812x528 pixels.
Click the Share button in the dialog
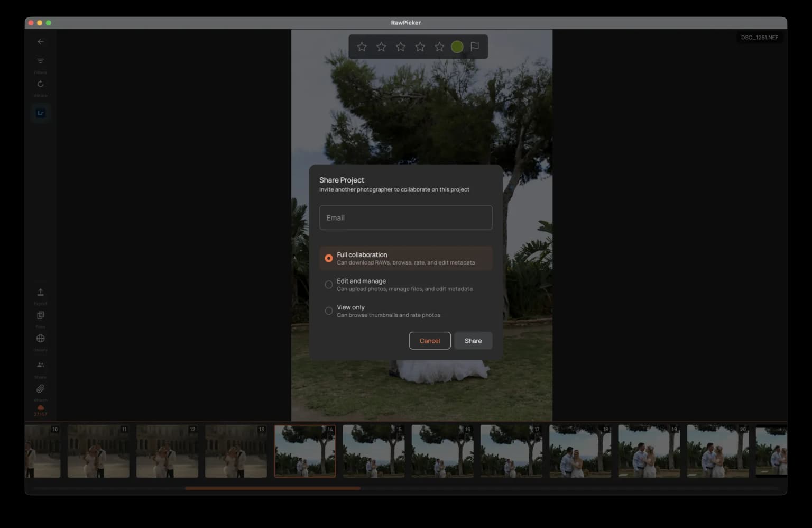(473, 341)
